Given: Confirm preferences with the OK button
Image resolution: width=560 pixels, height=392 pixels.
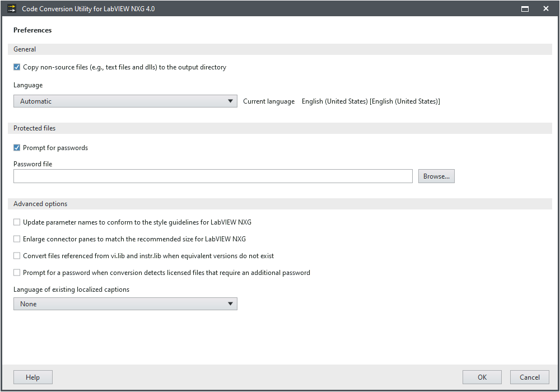Looking at the screenshot, I should point(482,377).
